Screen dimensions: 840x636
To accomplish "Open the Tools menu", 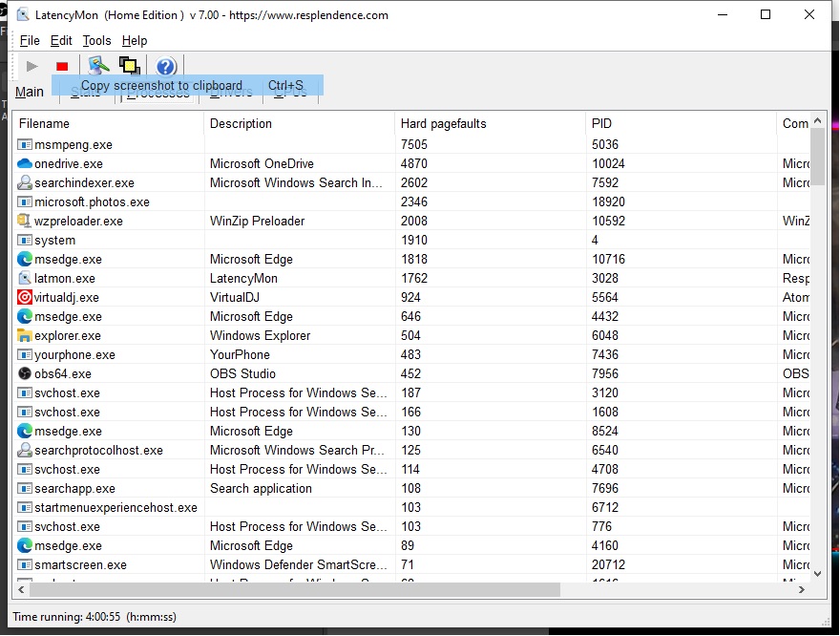I will coord(97,41).
